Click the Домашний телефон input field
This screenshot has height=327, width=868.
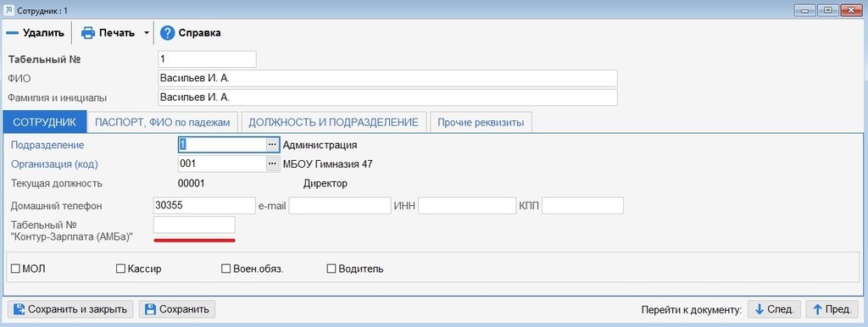(x=204, y=205)
